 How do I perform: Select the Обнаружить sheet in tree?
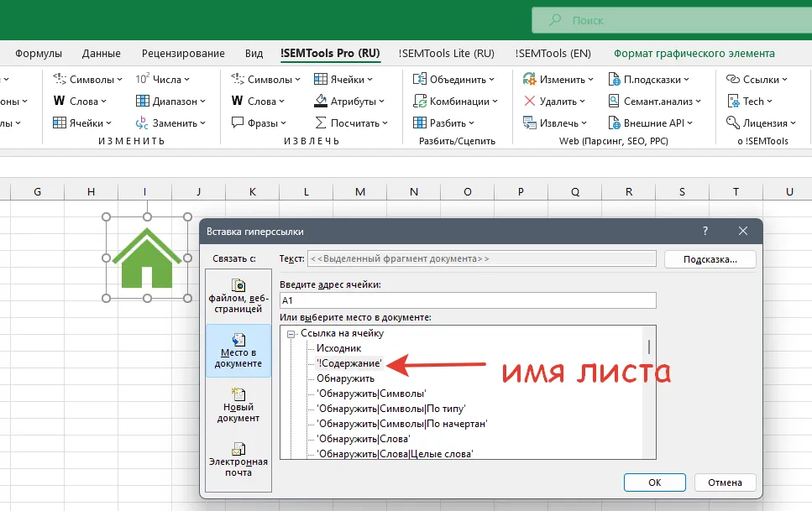[345, 378]
